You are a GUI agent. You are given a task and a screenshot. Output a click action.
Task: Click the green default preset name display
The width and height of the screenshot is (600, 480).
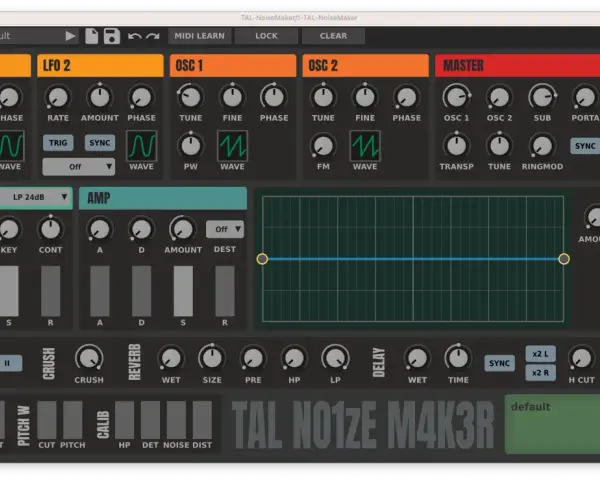click(x=552, y=424)
